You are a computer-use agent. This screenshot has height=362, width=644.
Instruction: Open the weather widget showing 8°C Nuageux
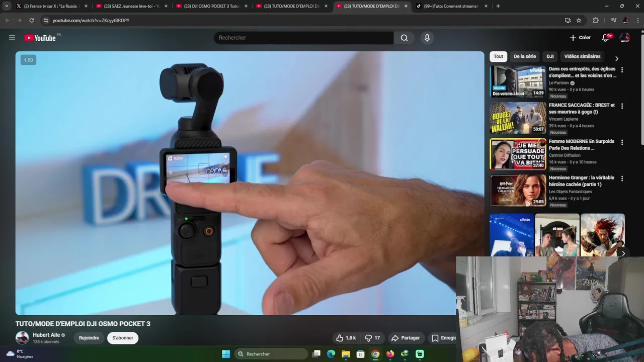(x=20, y=354)
